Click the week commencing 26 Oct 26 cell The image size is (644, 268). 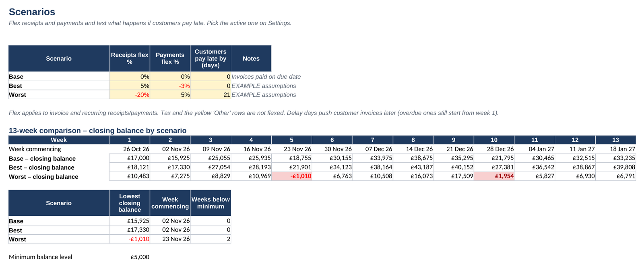(x=130, y=149)
